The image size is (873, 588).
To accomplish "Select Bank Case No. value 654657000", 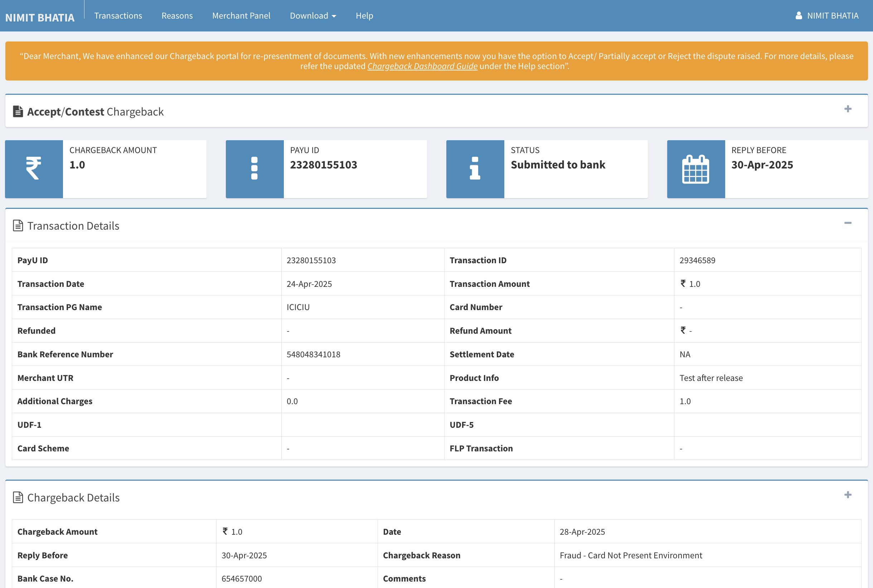I will click(x=242, y=579).
